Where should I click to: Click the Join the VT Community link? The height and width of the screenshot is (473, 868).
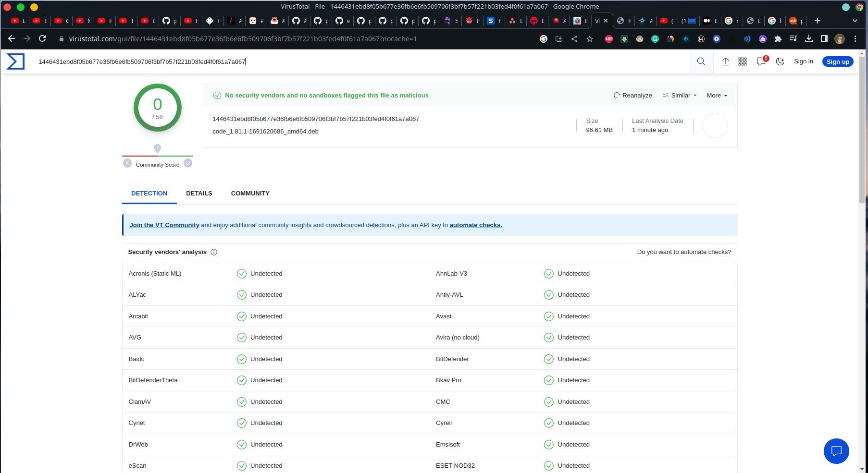click(164, 225)
